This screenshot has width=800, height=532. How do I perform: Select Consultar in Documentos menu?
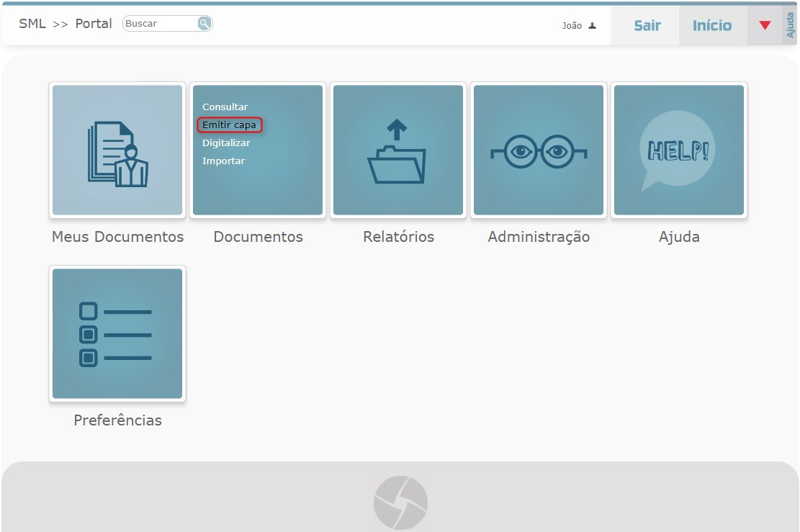[x=225, y=107]
